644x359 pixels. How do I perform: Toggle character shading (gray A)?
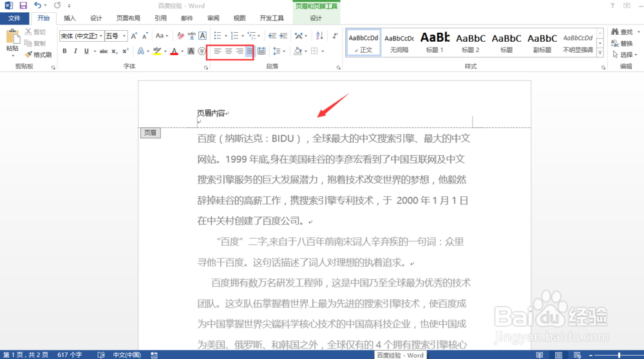[x=191, y=51]
